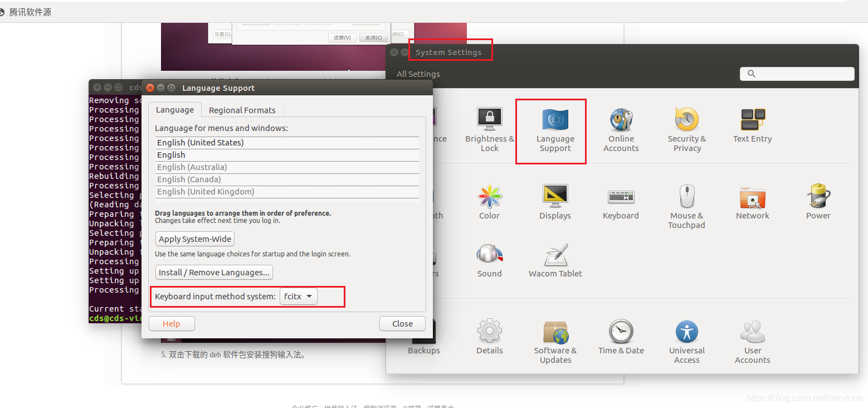Select English (Australia) language row

click(287, 167)
